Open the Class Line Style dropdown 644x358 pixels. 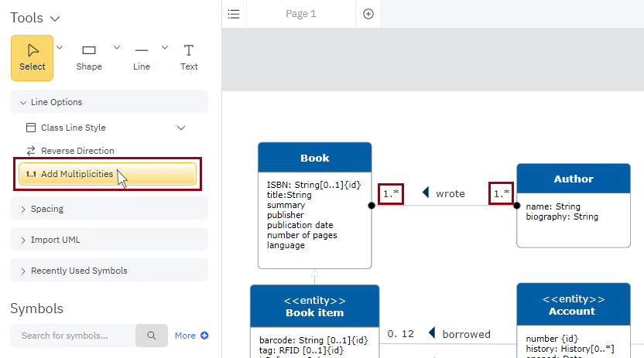182,128
